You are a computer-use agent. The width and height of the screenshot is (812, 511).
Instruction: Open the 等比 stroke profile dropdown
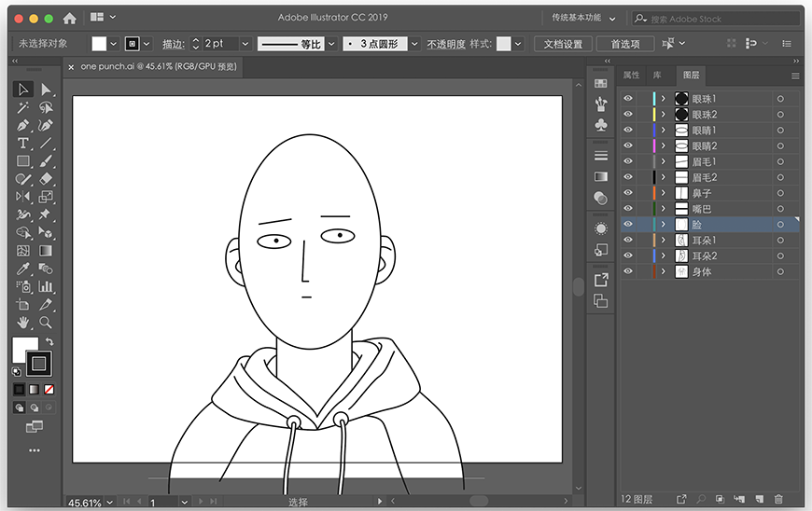[332, 44]
